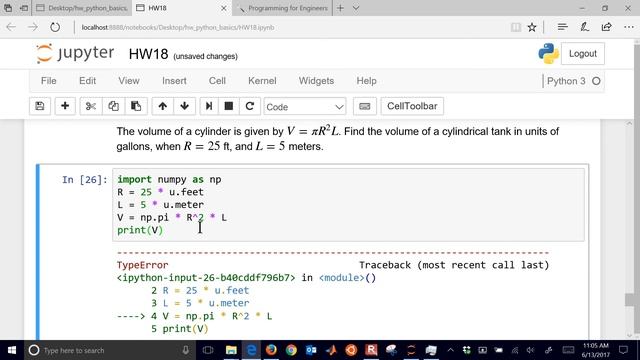Expand the browser tab list chevron
Viewport: 640px width, 360px height.
[356, 8]
